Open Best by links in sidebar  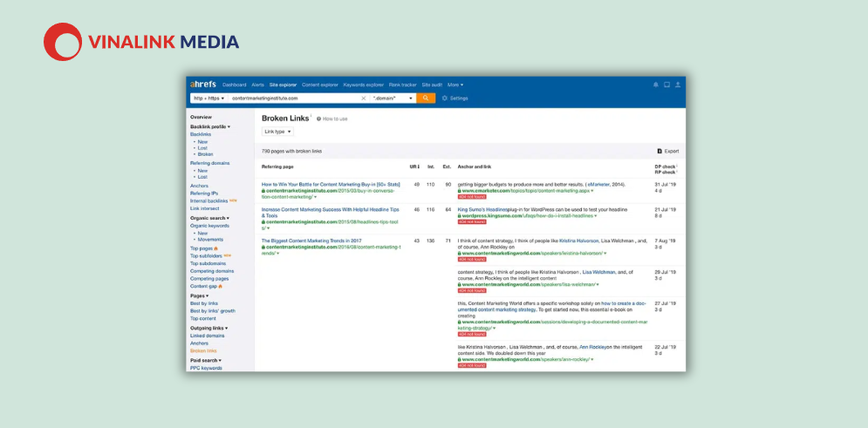coord(204,303)
